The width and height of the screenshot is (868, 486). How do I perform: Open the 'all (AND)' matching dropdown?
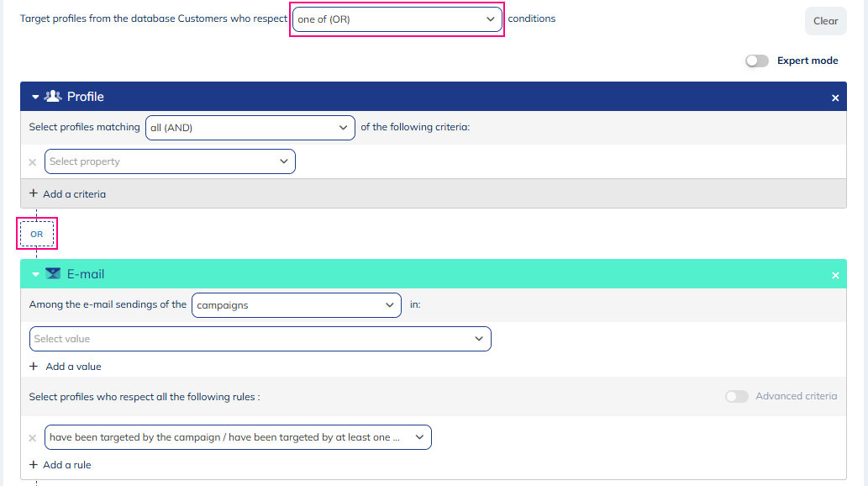click(x=250, y=128)
